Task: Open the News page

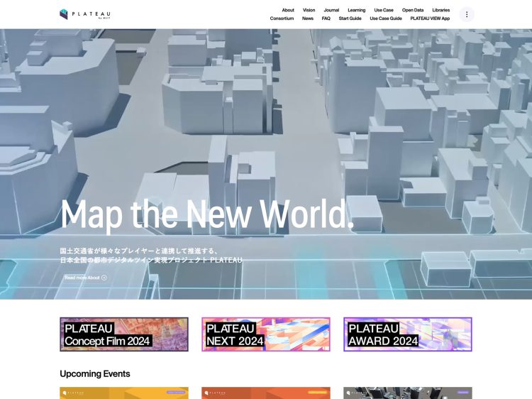Action: coord(308,18)
